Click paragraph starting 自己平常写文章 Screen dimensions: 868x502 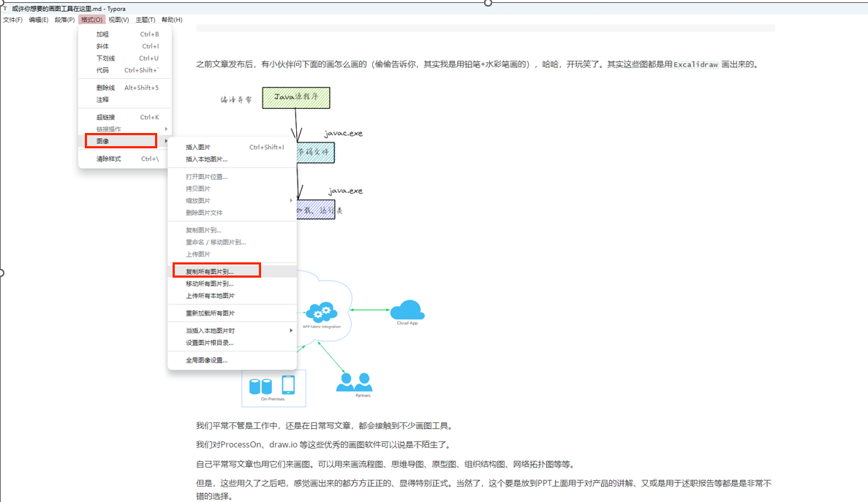387,465
